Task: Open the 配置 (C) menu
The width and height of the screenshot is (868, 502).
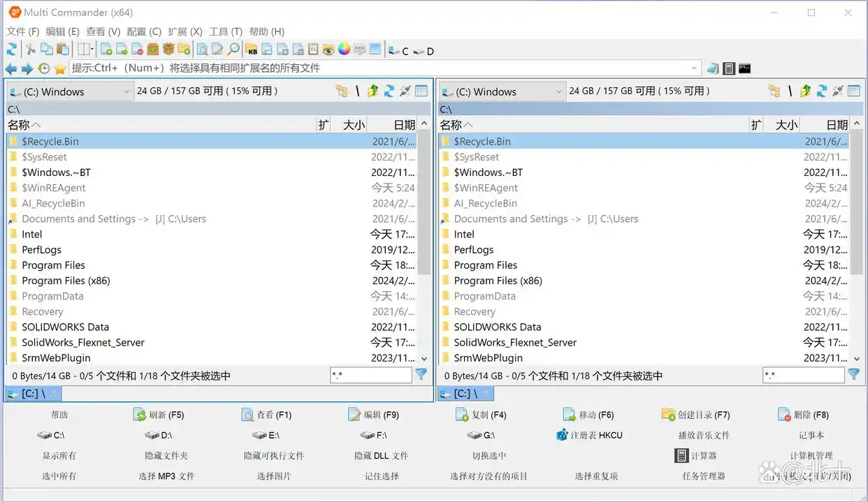Action: pyautogui.click(x=144, y=31)
